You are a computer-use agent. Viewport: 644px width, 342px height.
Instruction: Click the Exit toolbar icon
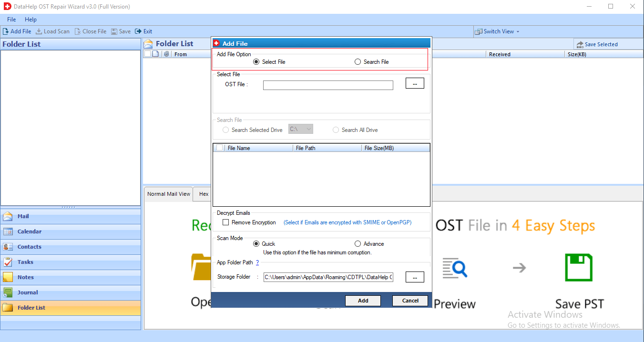[x=143, y=31]
